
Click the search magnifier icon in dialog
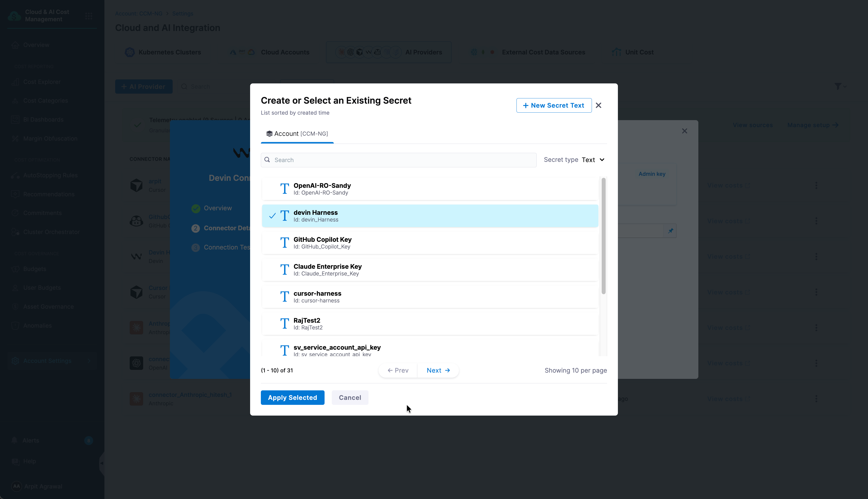click(267, 160)
